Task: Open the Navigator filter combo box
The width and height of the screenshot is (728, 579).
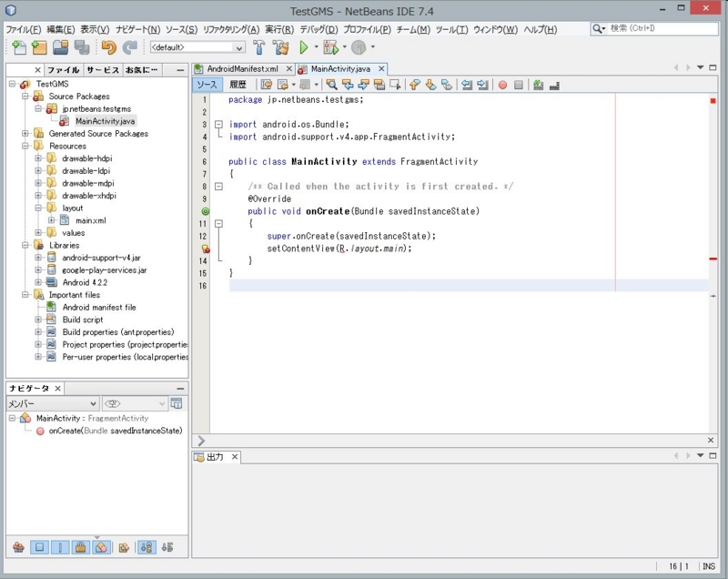Action: tap(135, 403)
